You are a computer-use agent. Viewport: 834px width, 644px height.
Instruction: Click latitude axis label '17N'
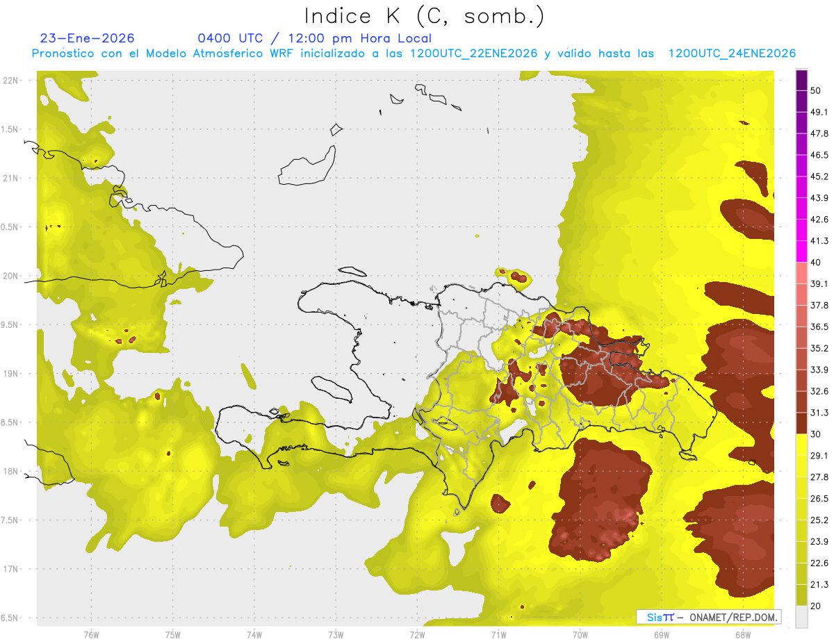click(x=10, y=569)
